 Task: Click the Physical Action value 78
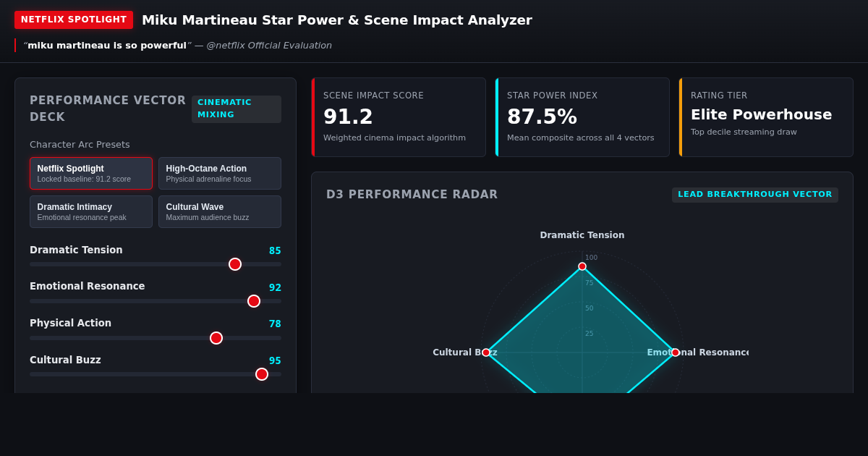(275, 324)
